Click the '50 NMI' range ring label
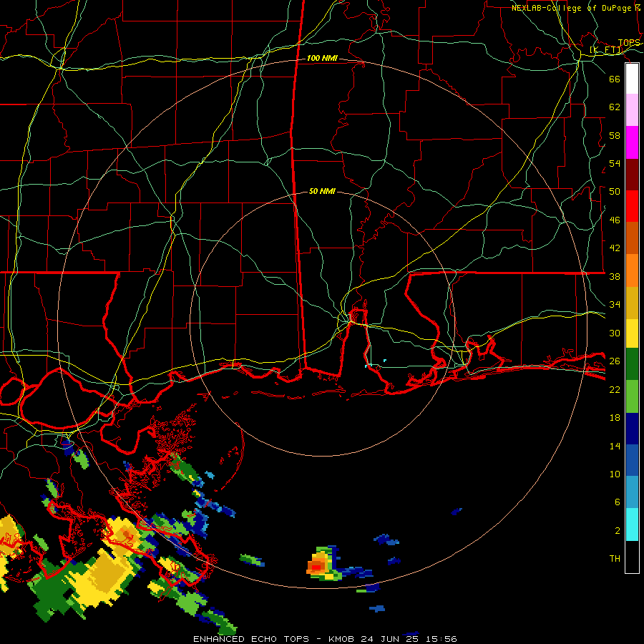This screenshot has height=644, width=644. tap(322, 191)
